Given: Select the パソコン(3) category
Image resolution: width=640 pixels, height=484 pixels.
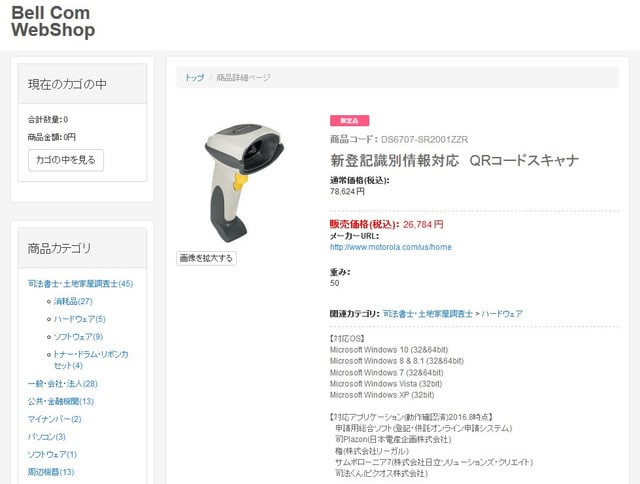Looking at the screenshot, I should [47, 437].
